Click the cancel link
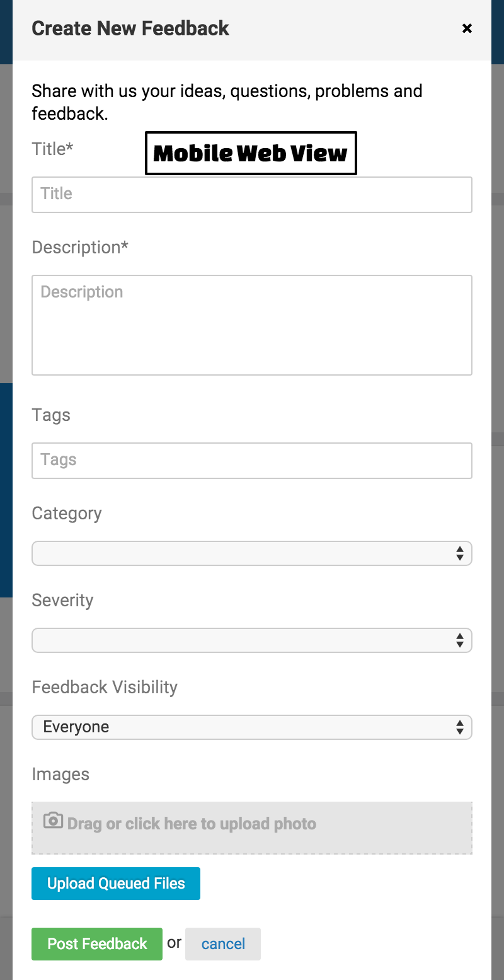Image resolution: width=504 pixels, height=980 pixels. [x=223, y=944]
